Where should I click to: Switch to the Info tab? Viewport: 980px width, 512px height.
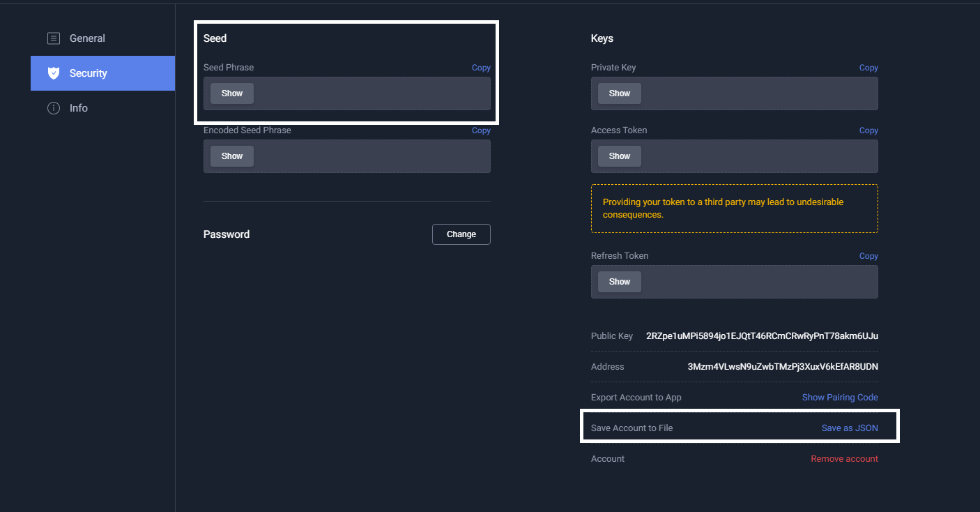tap(102, 108)
